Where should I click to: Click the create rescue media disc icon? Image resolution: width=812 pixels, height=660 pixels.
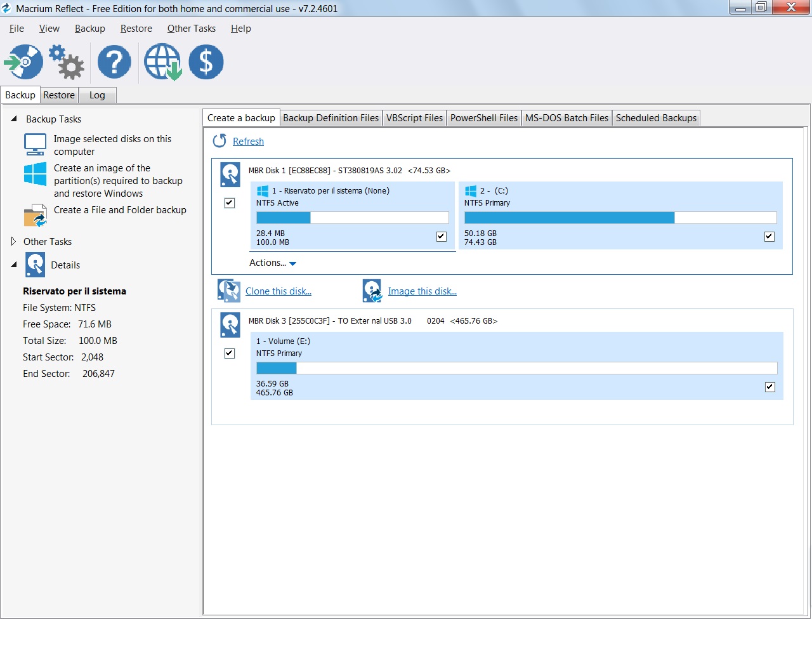tap(23, 62)
